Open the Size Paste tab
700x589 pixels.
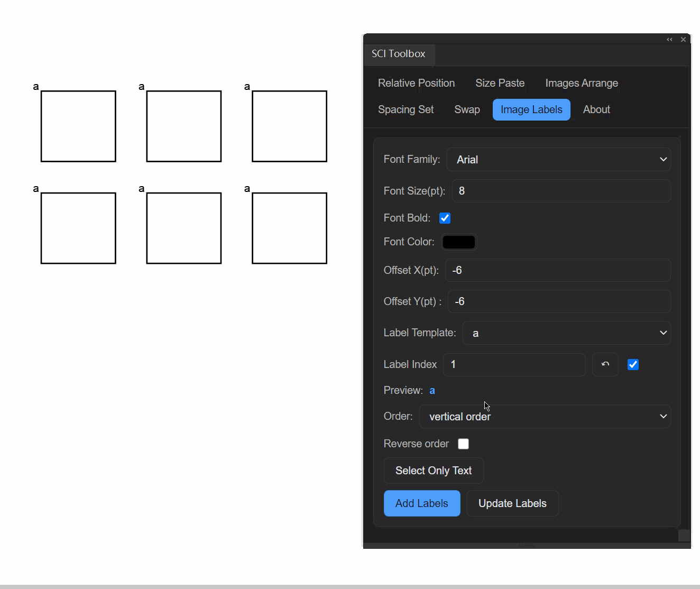point(500,83)
